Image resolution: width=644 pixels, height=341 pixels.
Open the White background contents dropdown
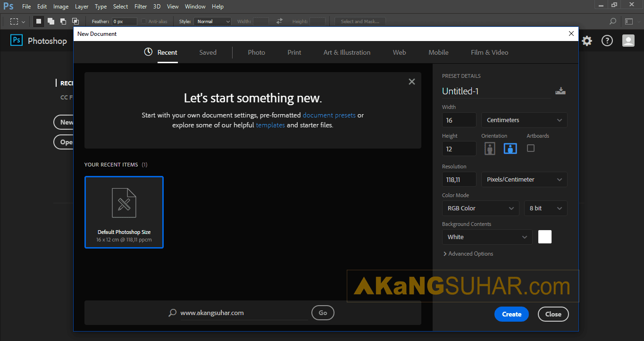click(487, 237)
